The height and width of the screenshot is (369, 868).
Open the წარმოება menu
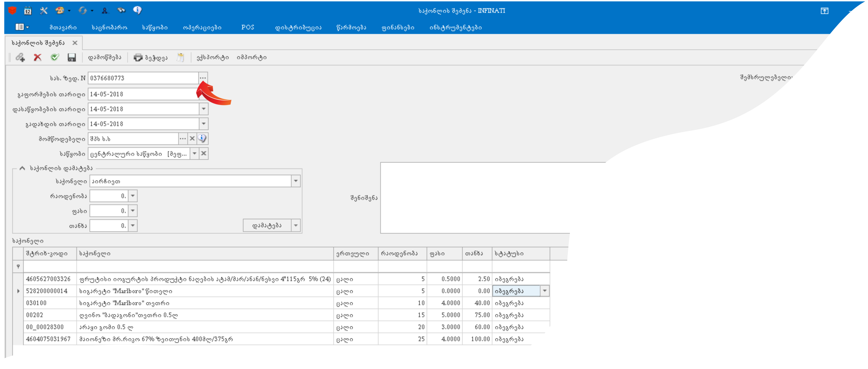351,28
